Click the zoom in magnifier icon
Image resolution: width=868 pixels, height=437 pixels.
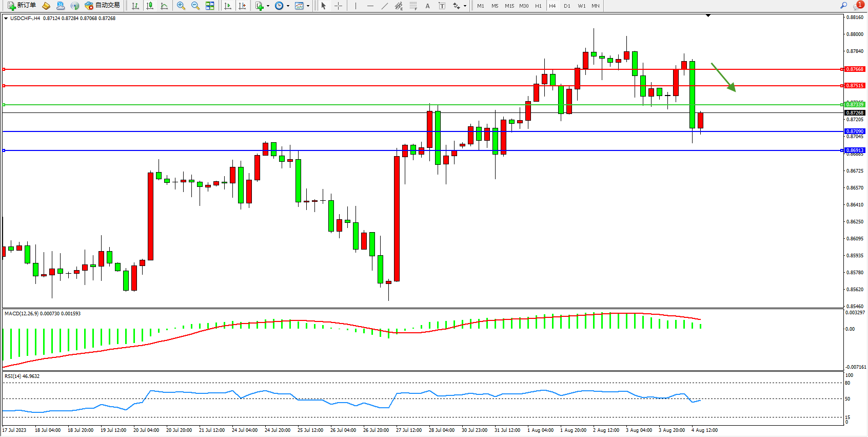[x=181, y=6]
